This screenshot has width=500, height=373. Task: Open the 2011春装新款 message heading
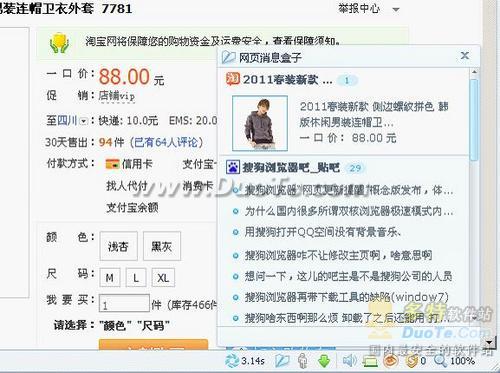[x=287, y=80]
